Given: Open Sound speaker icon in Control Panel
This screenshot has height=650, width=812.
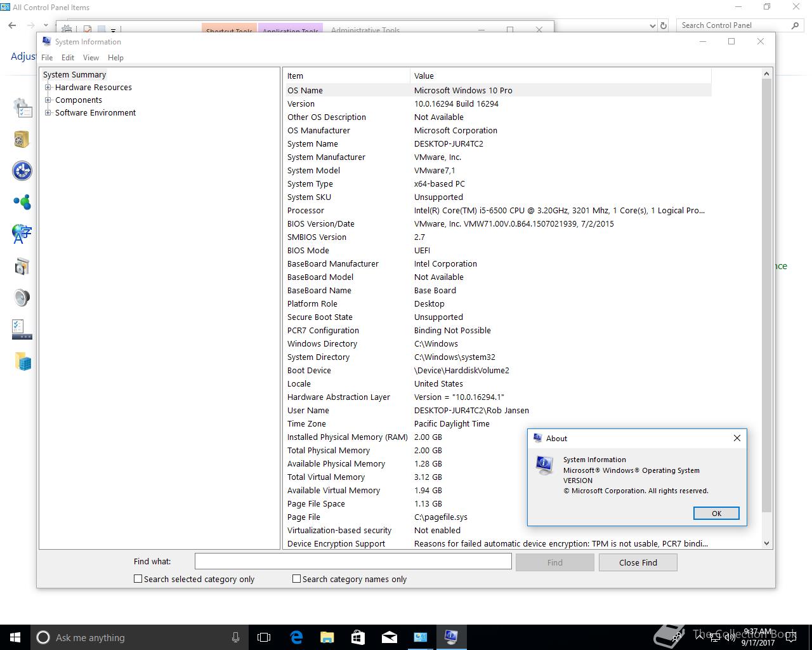Looking at the screenshot, I should (x=22, y=298).
